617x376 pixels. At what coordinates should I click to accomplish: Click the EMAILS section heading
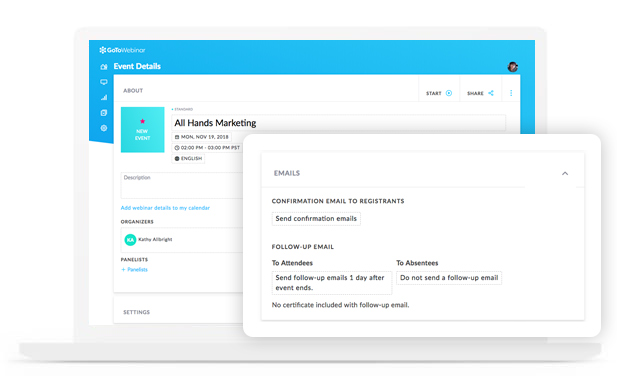[x=287, y=173]
